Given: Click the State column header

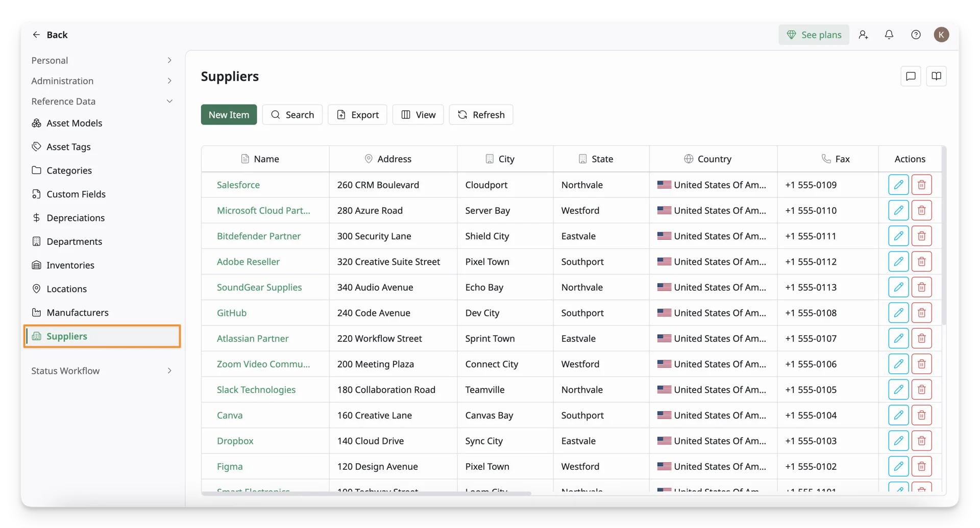Looking at the screenshot, I should [x=601, y=159].
